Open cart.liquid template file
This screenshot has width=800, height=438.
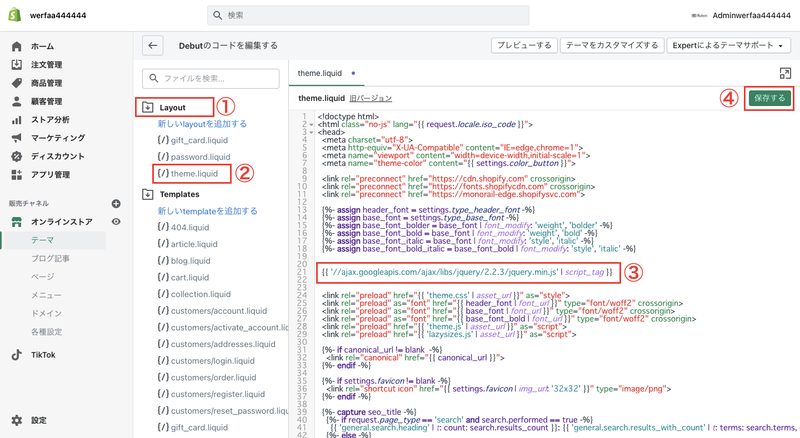183,277
